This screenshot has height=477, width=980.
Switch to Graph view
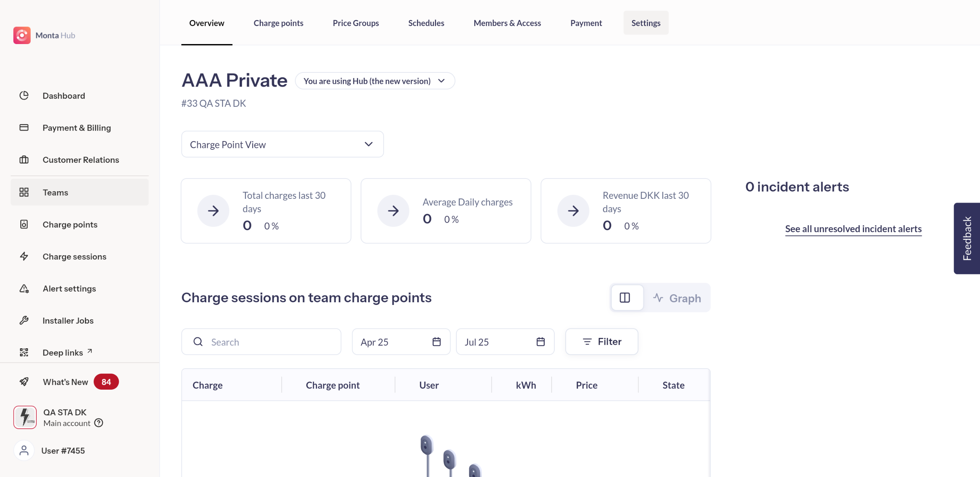[x=677, y=298]
